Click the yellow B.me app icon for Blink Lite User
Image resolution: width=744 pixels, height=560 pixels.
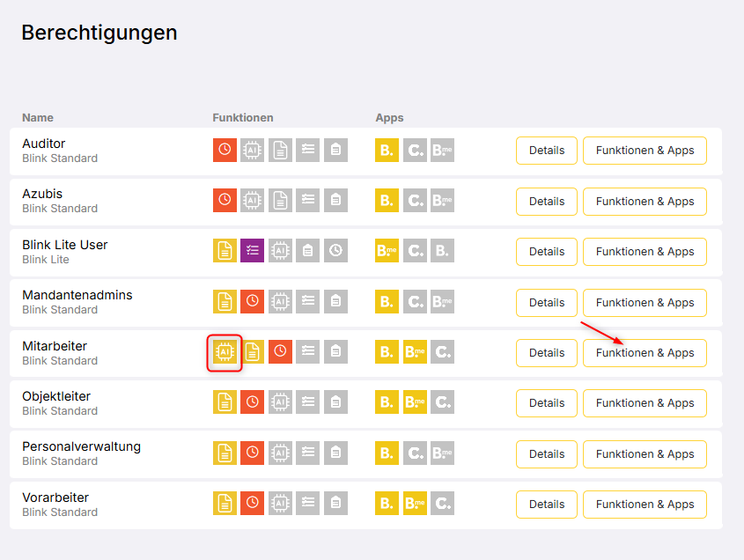click(x=387, y=251)
